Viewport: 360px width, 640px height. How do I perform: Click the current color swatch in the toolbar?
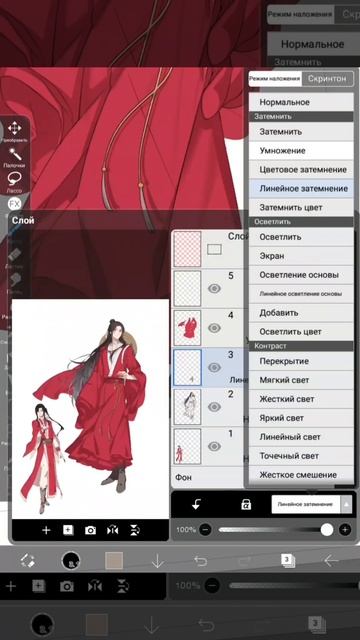114,561
